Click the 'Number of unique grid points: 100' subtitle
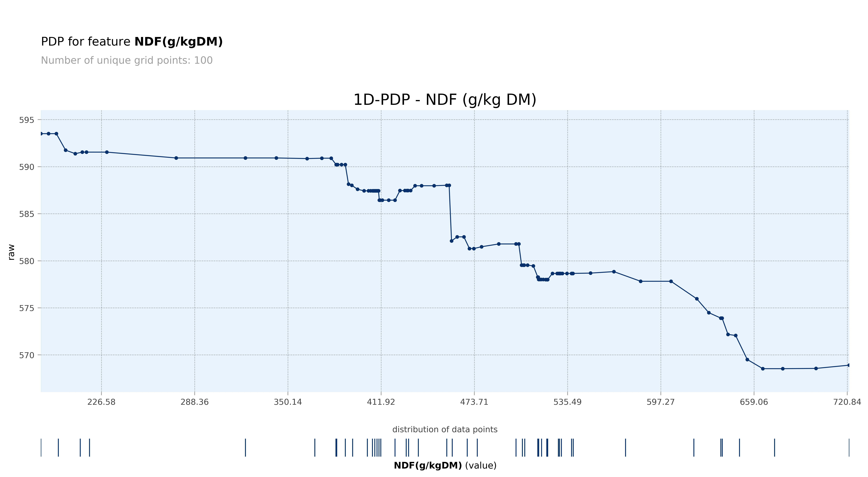868x477 pixels. (127, 61)
